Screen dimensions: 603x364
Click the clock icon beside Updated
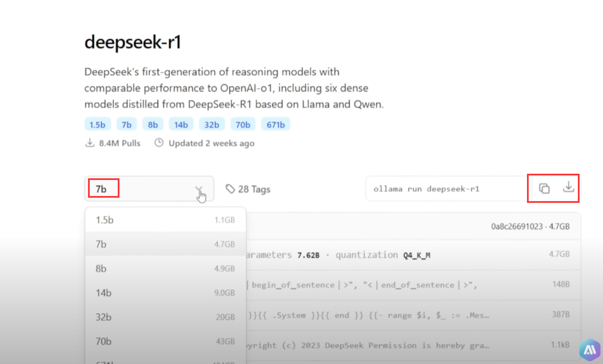[159, 143]
